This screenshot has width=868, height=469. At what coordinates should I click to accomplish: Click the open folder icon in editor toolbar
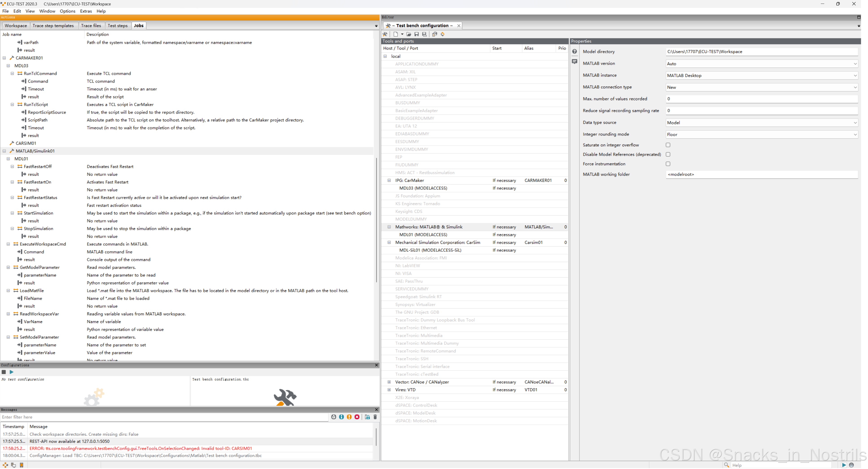[x=409, y=34]
